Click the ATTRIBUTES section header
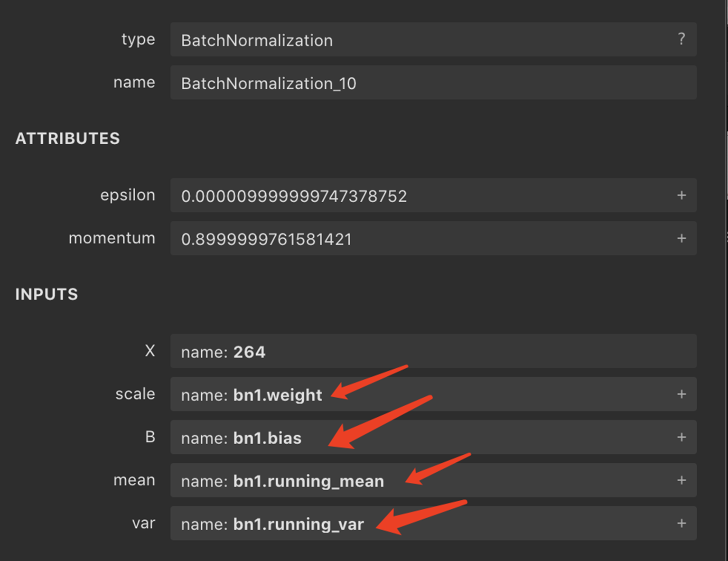This screenshot has width=728, height=561. click(67, 139)
